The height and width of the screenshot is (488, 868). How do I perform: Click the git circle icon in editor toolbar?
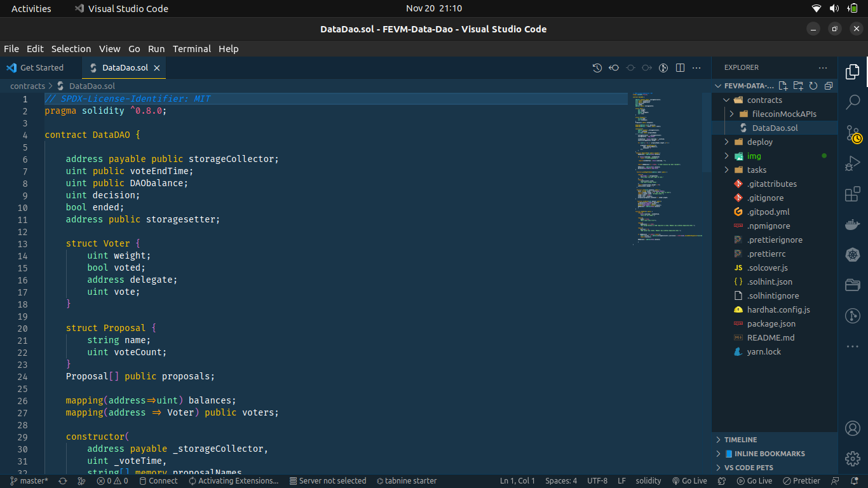point(663,67)
